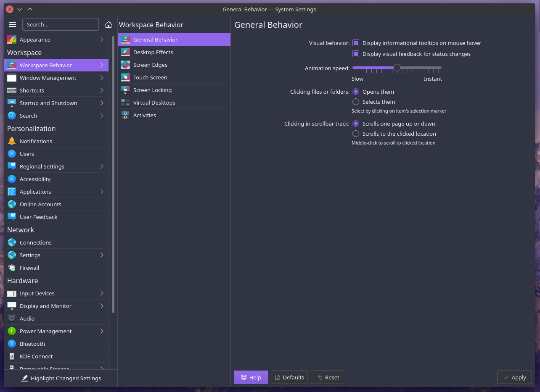Click the Activities icon
Image resolution: width=540 pixels, height=392 pixels.
[x=125, y=115]
